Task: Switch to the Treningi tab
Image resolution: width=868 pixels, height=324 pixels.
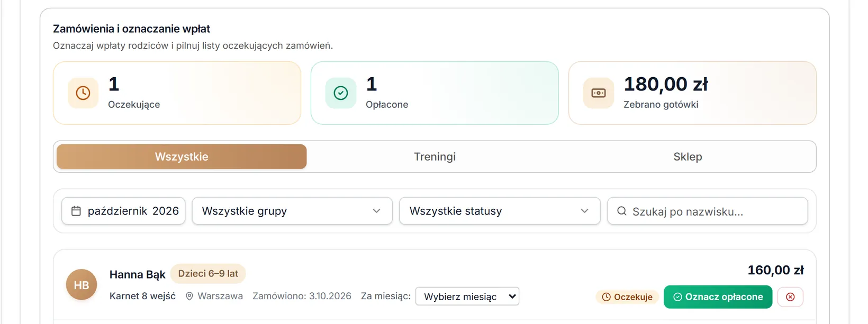Action: tap(435, 156)
